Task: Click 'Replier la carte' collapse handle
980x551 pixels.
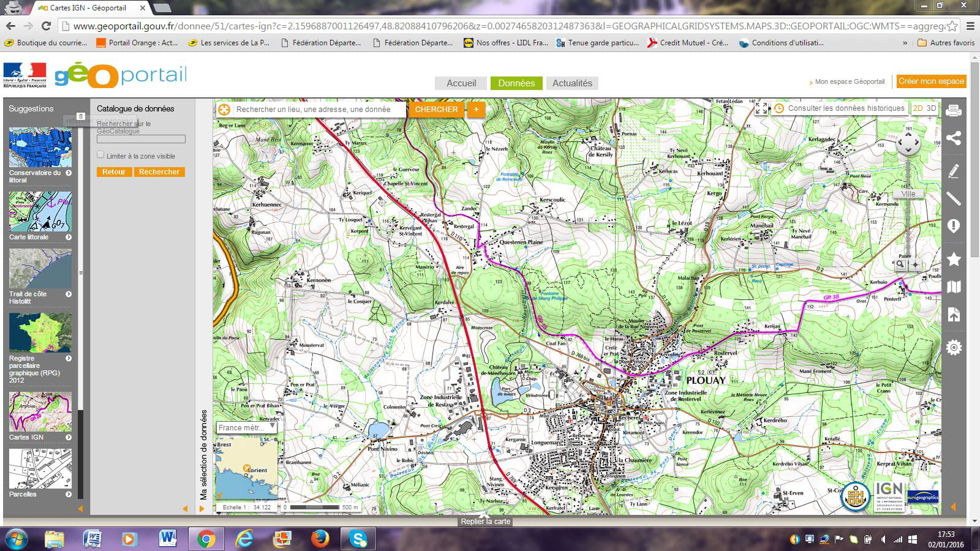Action: pos(485,521)
